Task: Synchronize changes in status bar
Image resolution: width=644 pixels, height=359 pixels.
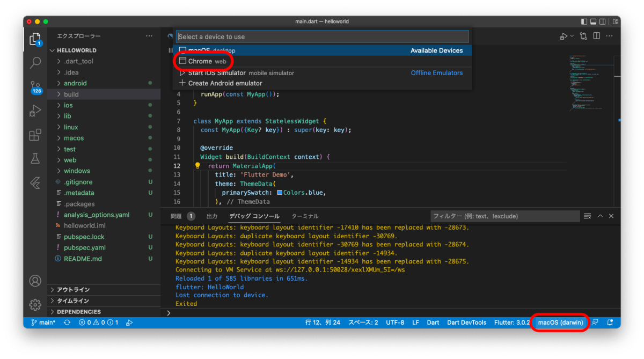Action: 67,323
